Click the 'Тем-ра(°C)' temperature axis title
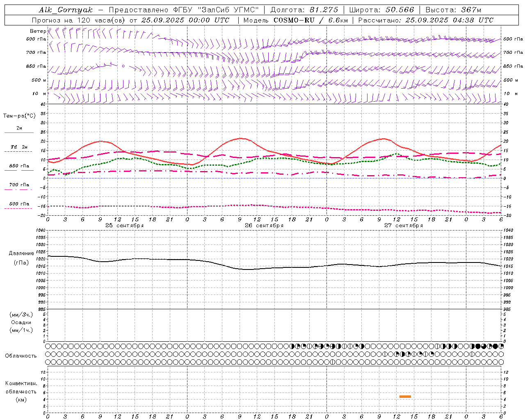 [19, 116]
